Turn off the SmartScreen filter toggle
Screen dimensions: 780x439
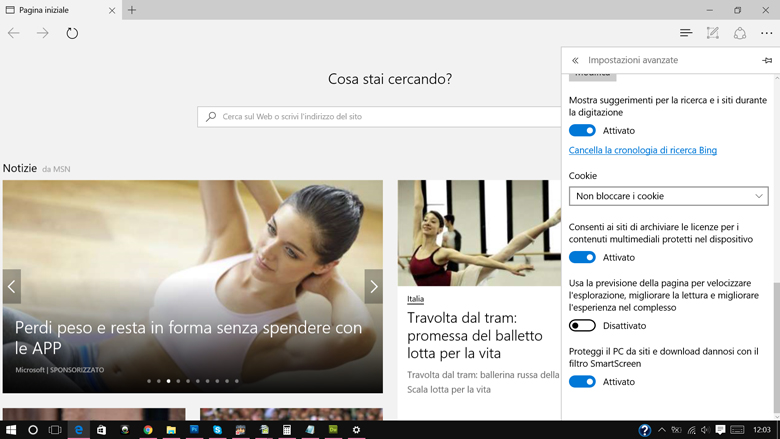pyautogui.click(x=582, y=382)
